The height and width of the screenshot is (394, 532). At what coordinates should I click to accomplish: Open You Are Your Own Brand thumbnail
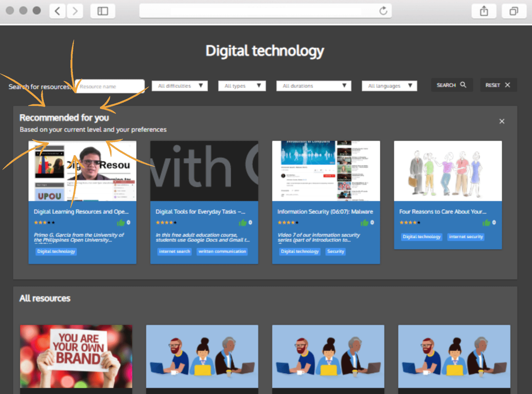76,356
